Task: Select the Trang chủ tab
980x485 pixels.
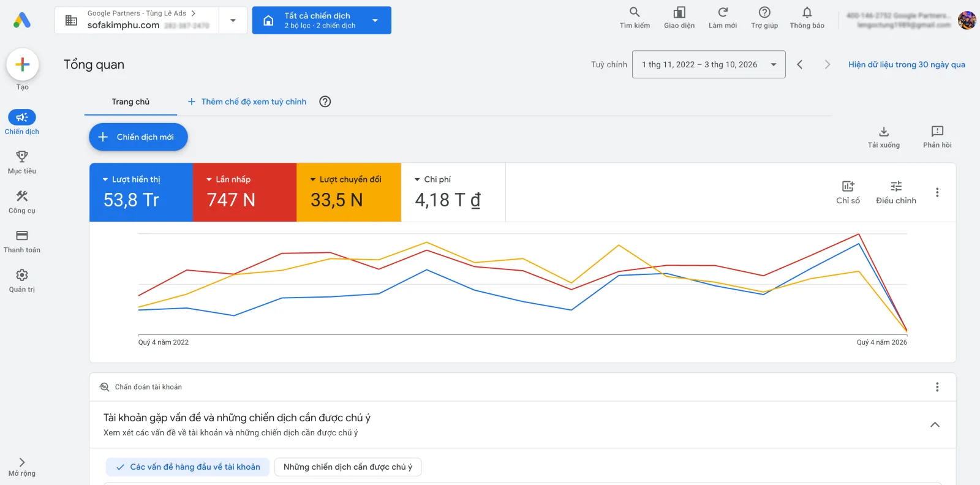Action: [130, 102]
